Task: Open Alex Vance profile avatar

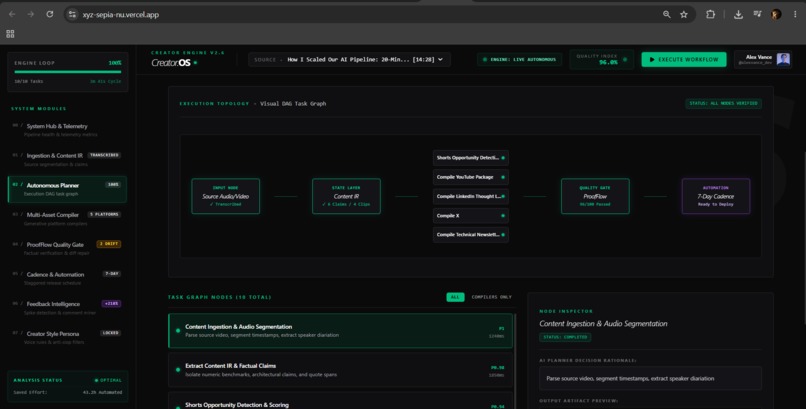Action: 783,60
